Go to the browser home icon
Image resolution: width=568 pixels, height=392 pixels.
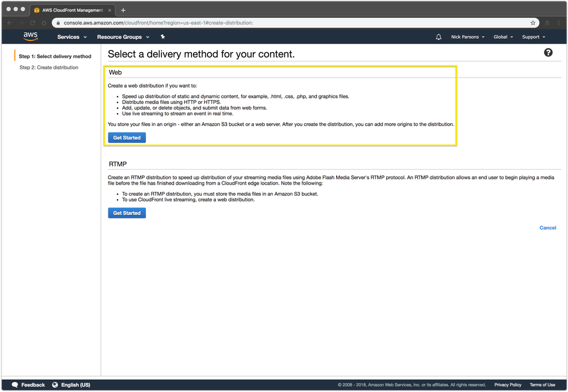[x=44, y=23]
